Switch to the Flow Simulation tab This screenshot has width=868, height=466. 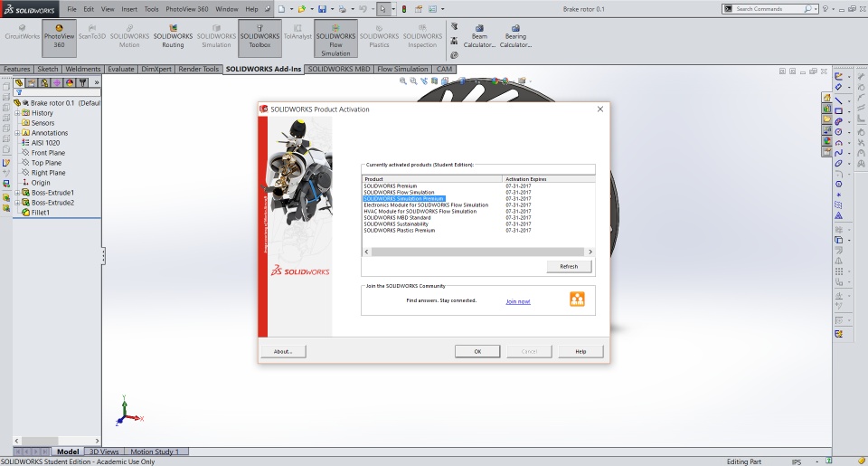[402, 70]
